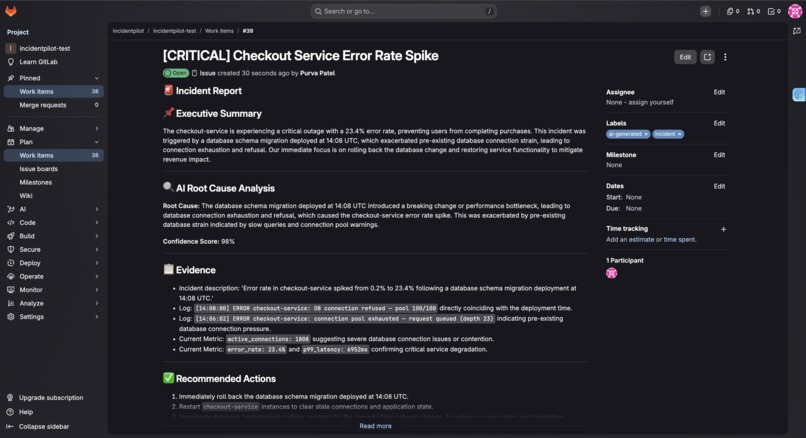Click the blue floating side widget
The width and height of the screenshot is (806, 438).
coord(799,95)
